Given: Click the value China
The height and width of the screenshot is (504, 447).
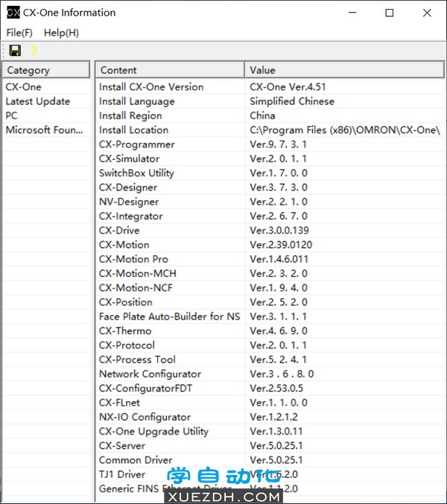Looking at the screenshot, I should point(262,115).
